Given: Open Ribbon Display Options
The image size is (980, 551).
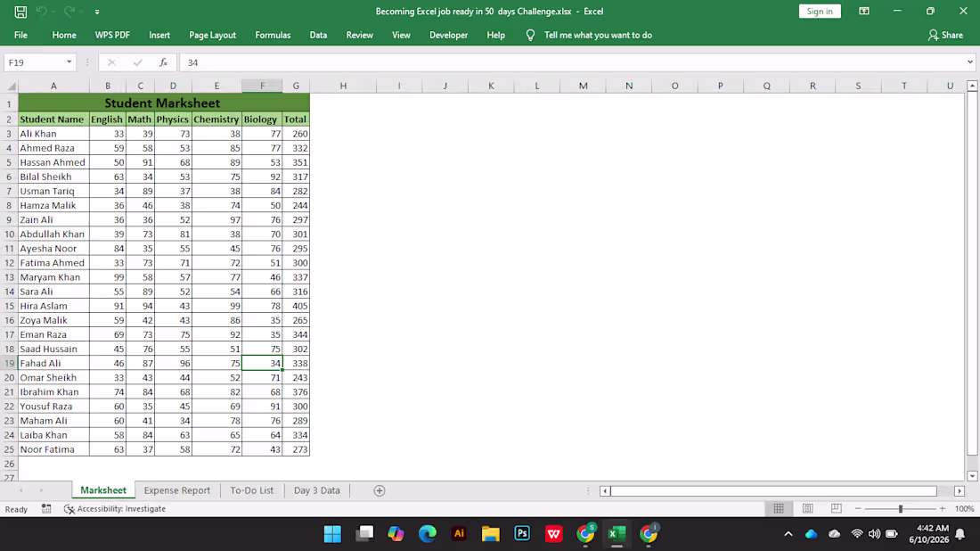Looking at the screenshot, I should click(864, 12).
